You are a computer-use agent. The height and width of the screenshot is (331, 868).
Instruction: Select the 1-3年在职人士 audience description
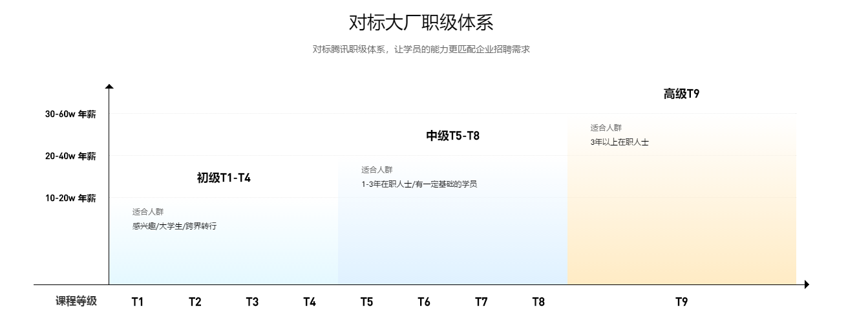419,184
